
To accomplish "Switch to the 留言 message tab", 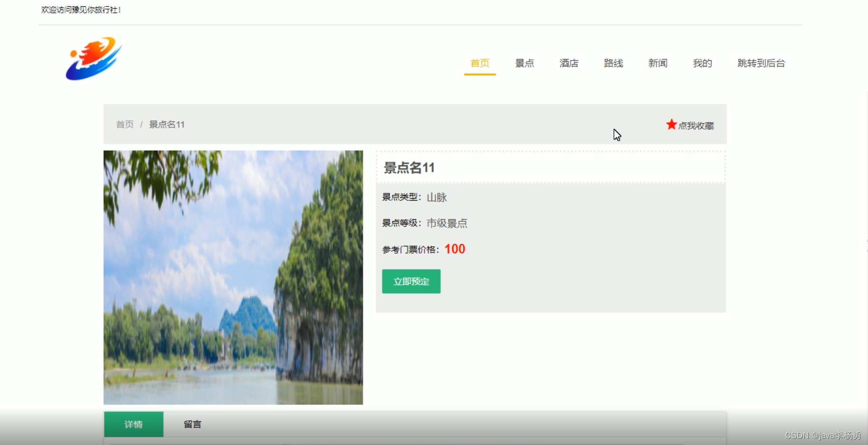I will [x=192, y=424].
